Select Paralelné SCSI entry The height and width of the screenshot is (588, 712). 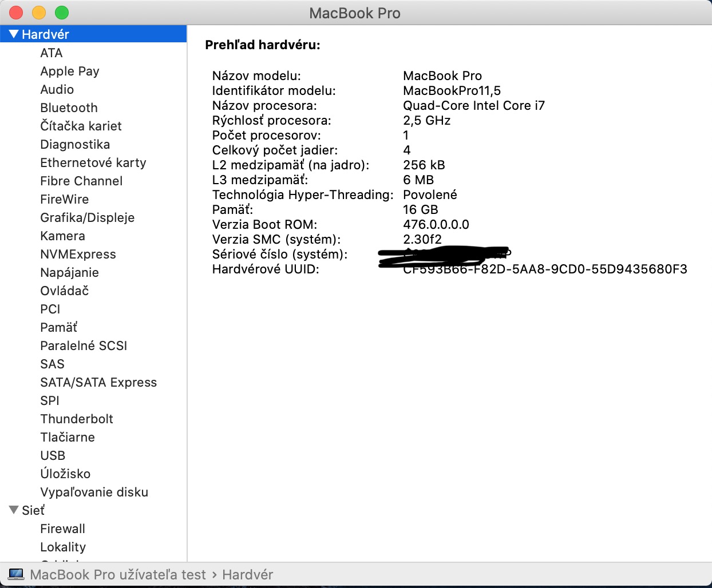(84, 345)
